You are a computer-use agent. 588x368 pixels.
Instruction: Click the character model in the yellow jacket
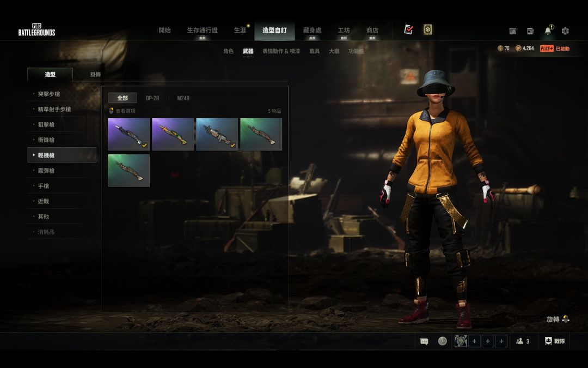click(438, 199)
